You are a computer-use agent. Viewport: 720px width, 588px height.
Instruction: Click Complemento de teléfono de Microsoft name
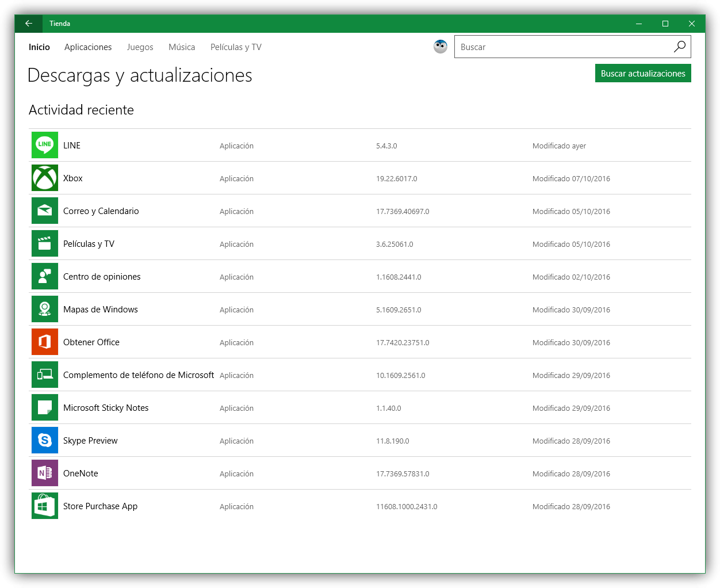139,375
